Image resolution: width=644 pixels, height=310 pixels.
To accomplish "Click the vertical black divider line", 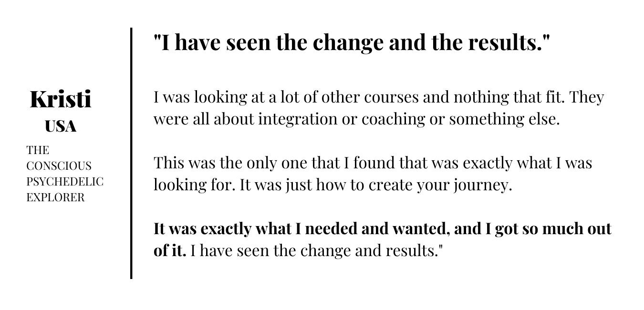I will pyautogui.click(x=131, y=153).
